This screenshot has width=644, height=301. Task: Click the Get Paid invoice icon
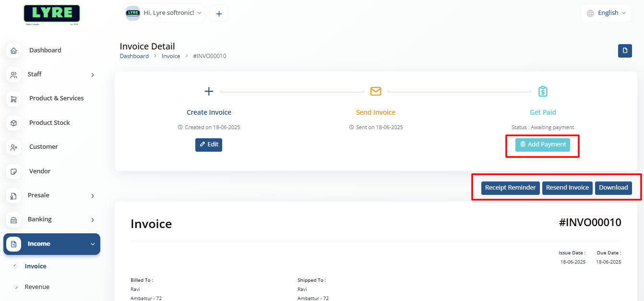[x=543, y=91]
